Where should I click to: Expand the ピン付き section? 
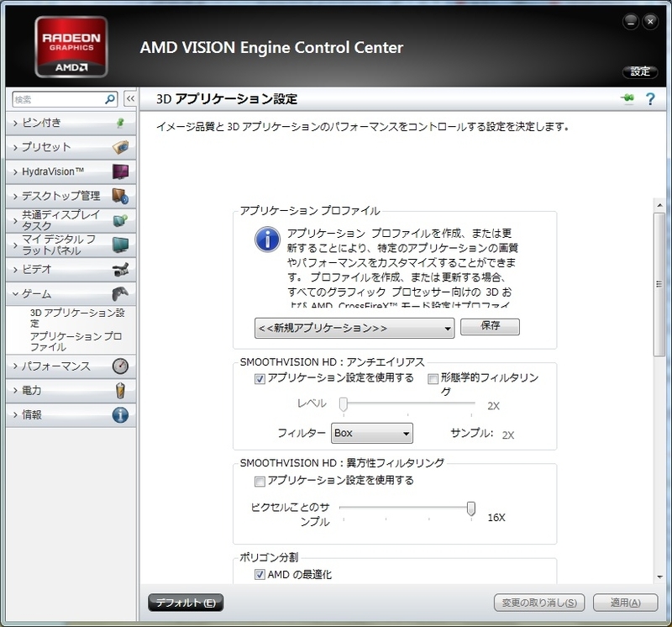coord(71,123)
